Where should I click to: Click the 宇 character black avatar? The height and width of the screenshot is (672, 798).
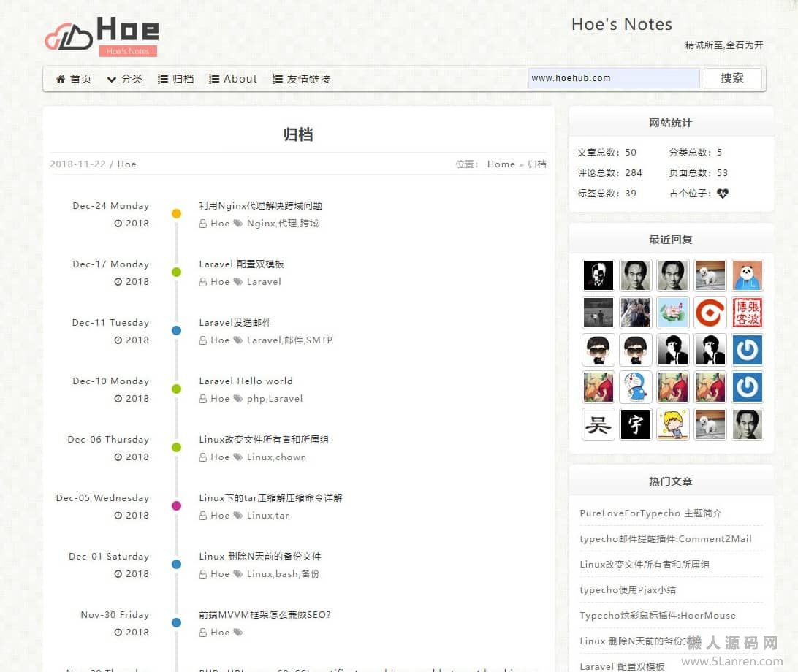tap(636, 424)
